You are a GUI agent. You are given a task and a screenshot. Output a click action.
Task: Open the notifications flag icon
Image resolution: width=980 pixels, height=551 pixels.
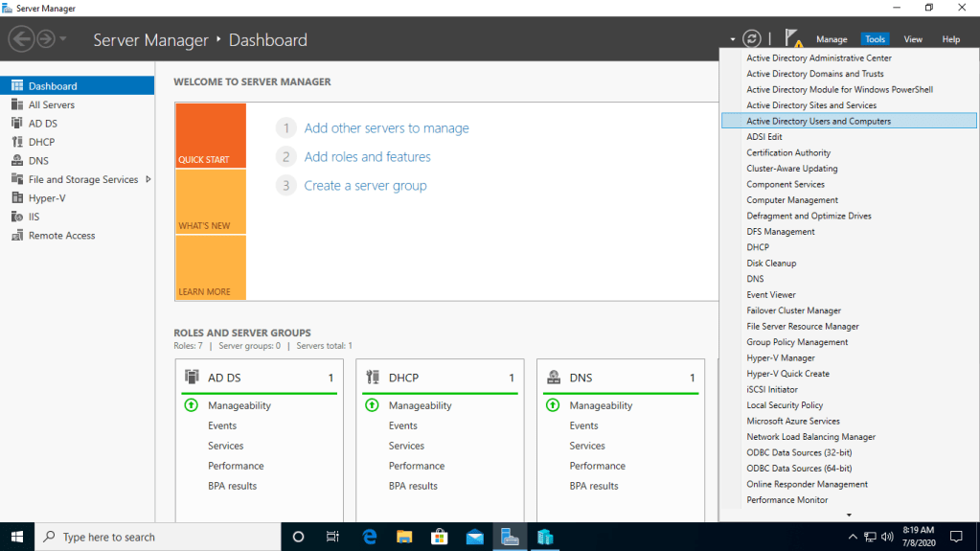point(792,38)
